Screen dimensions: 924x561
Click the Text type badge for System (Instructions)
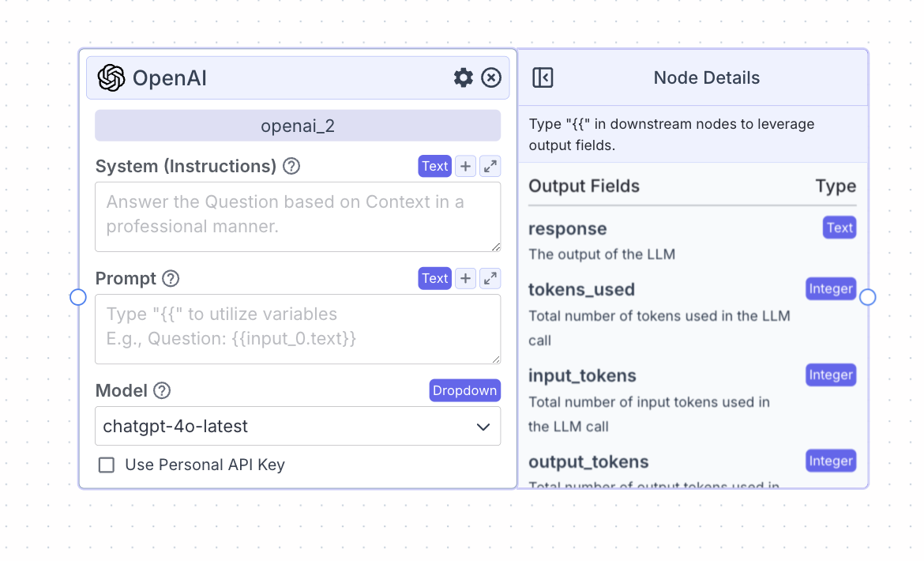[435, 166]
